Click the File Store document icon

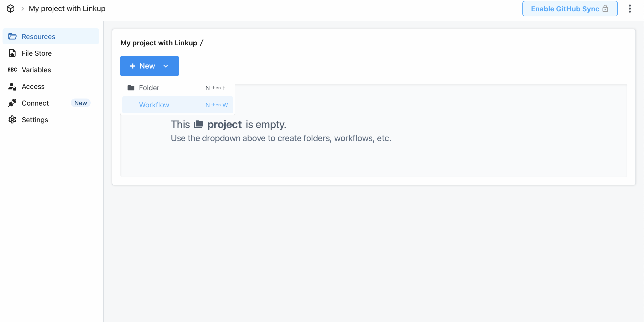[12, 53]
